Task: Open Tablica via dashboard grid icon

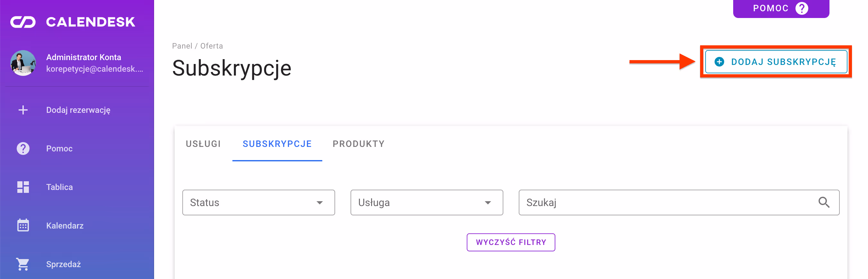Action: (x=23, y=187)
